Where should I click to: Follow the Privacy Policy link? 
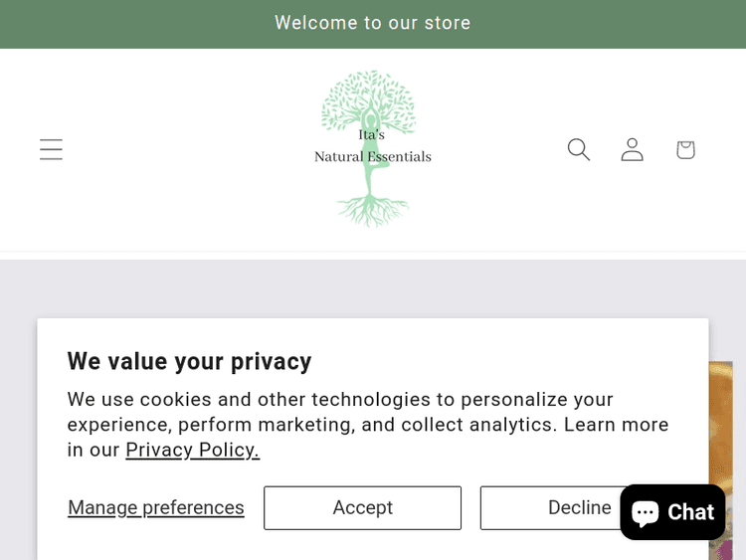[192, 450]
